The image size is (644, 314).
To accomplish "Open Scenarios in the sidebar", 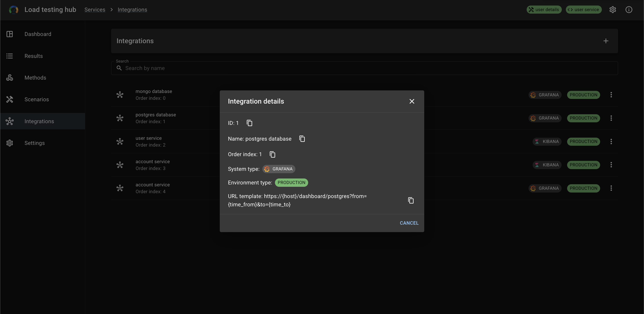I will point(43,99).
